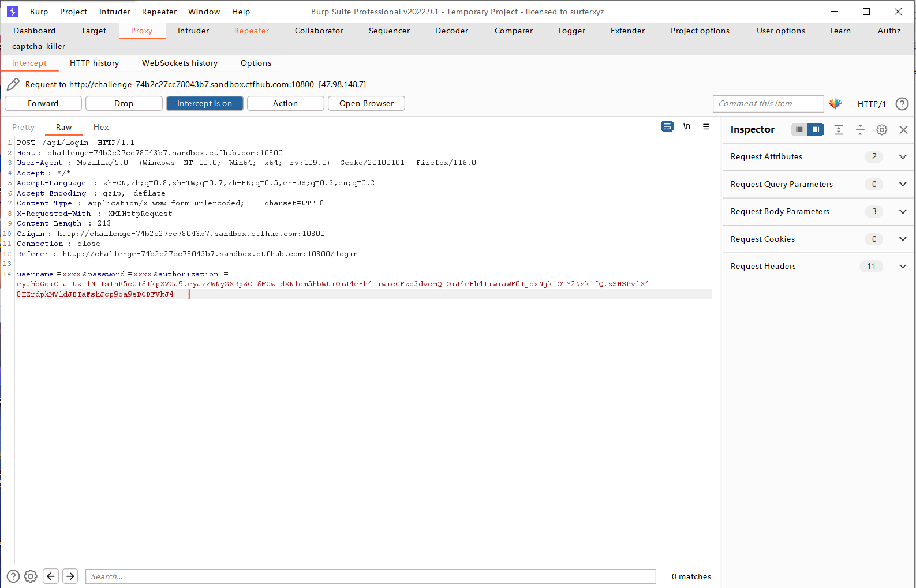This screenshot has height=588, width=916.
Task: Close the Inspector panel
Action: click(x=903, y=130)
